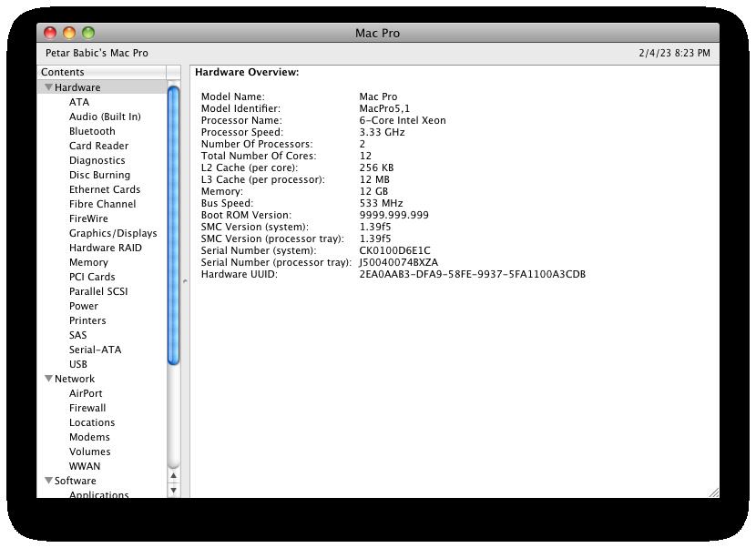Click the yellow minimize window button

point(69,33)
